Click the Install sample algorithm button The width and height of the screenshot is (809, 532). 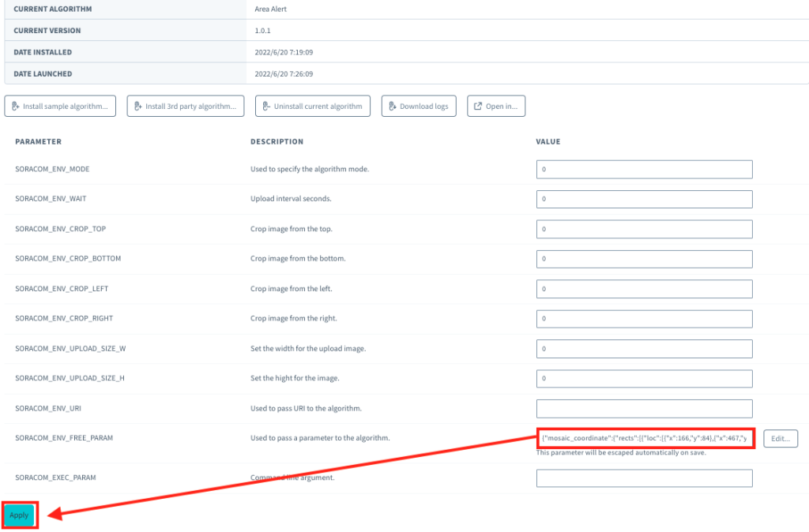pos(60,107)
